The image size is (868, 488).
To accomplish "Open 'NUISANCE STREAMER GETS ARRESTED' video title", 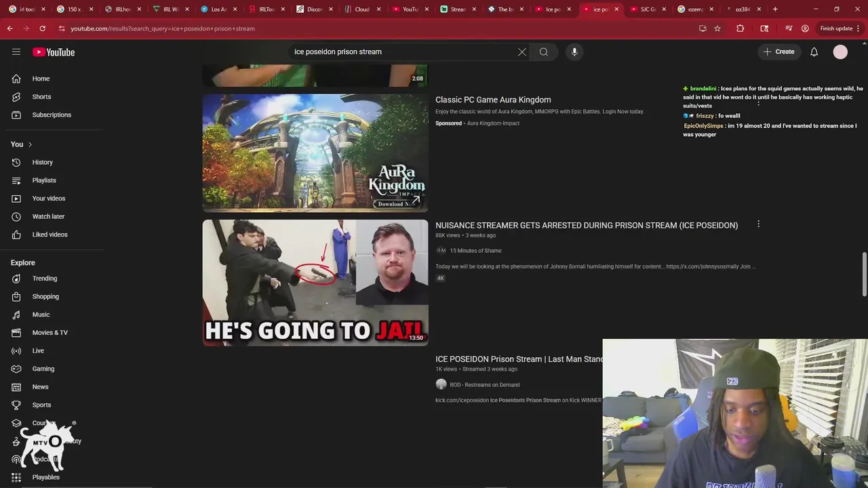I will coord(587,225).
